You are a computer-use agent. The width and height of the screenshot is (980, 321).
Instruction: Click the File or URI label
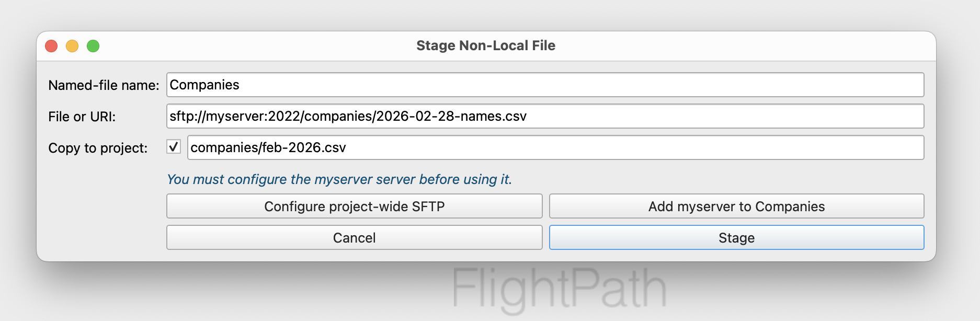tap(82, 117)
